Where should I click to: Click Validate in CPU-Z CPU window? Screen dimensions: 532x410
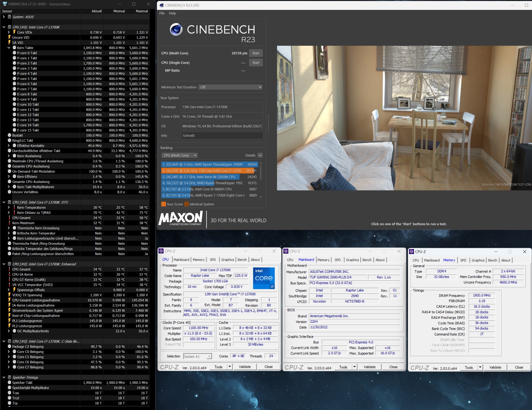(245, 367)
